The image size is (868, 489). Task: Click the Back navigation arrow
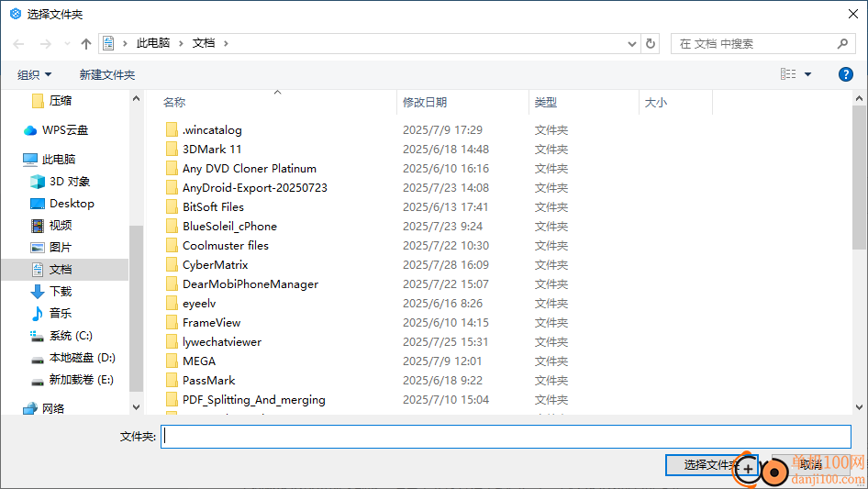pos(18,44)
